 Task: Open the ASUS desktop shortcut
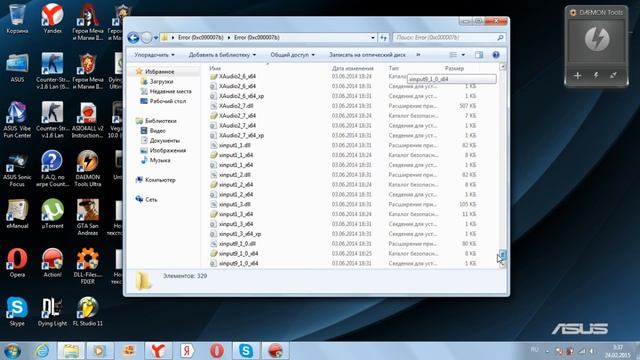pos(17,67)
